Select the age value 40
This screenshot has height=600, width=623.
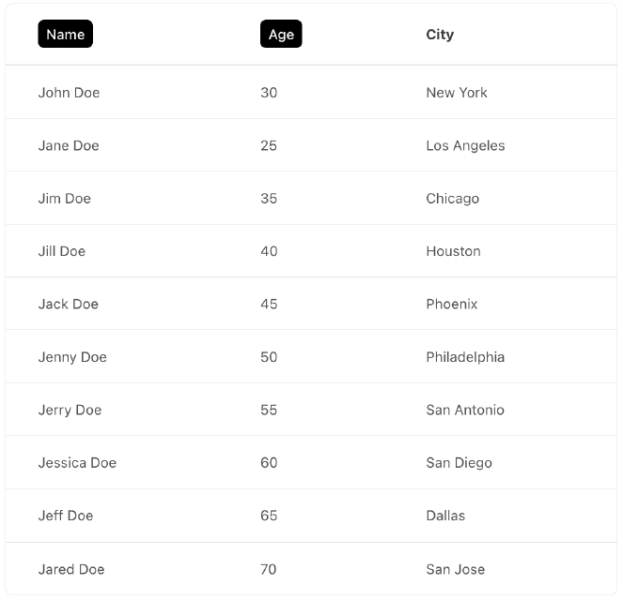click(269, 252)
